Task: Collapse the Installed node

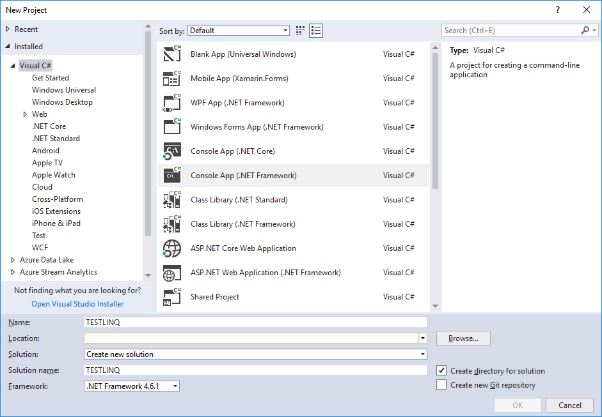Action: 8,46
